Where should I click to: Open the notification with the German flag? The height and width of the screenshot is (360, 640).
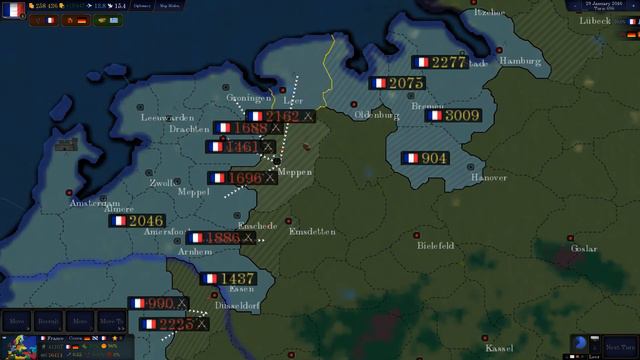(x=76, y=20)
